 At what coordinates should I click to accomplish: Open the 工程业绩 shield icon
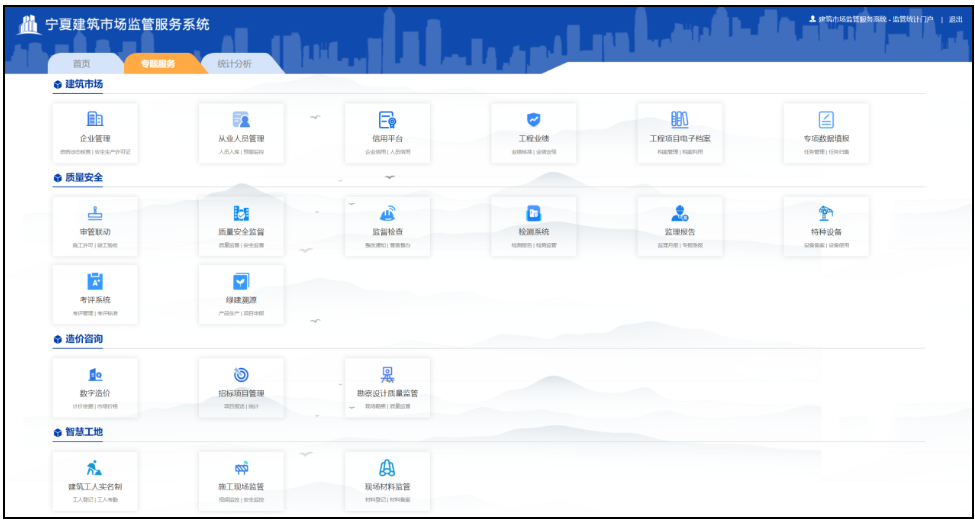click(x=534, y=120)
